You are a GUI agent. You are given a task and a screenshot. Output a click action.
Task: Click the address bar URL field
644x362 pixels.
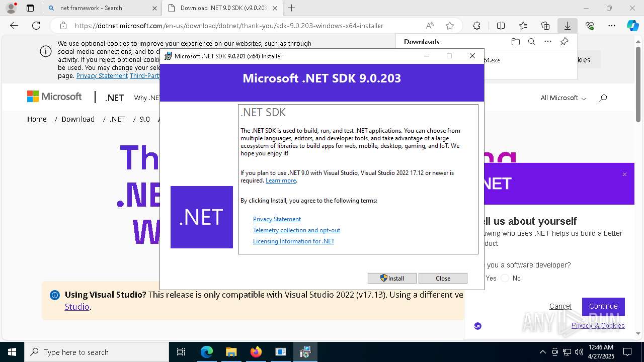point(229,26)
